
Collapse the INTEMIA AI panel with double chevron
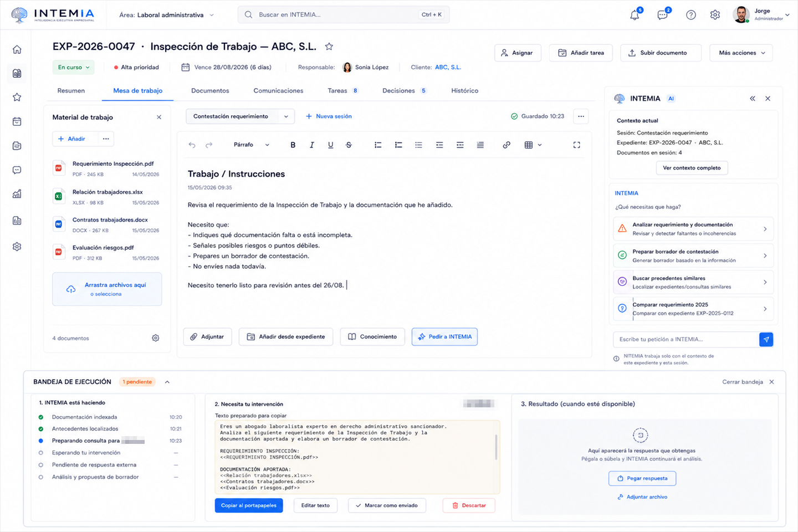tap(753, 99)
